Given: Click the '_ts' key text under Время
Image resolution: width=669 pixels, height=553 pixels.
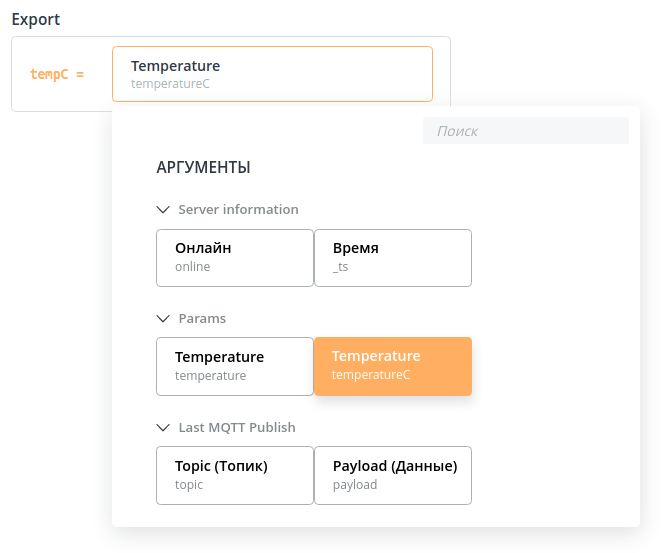Looking at the screenshot, I should click(340, 267).
